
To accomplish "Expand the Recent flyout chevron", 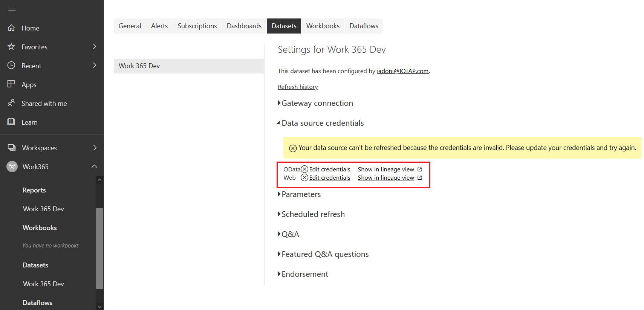I will click(95, 66).
